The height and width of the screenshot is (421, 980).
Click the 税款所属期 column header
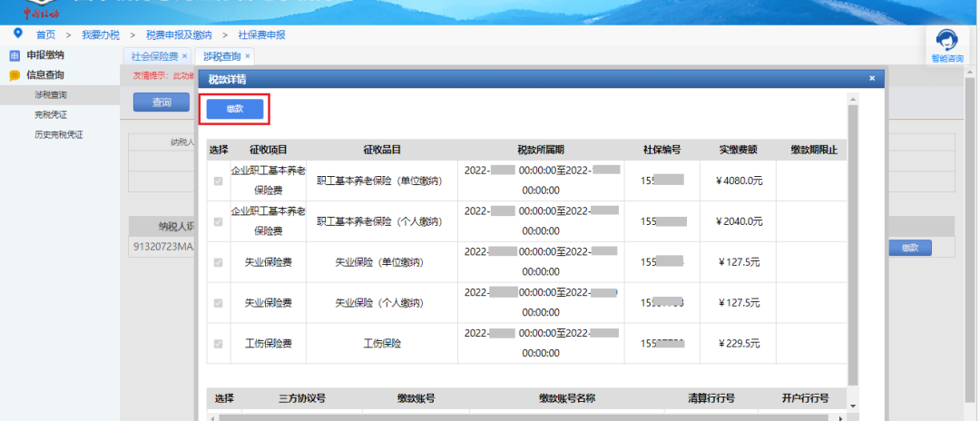(x=541, y=150)
